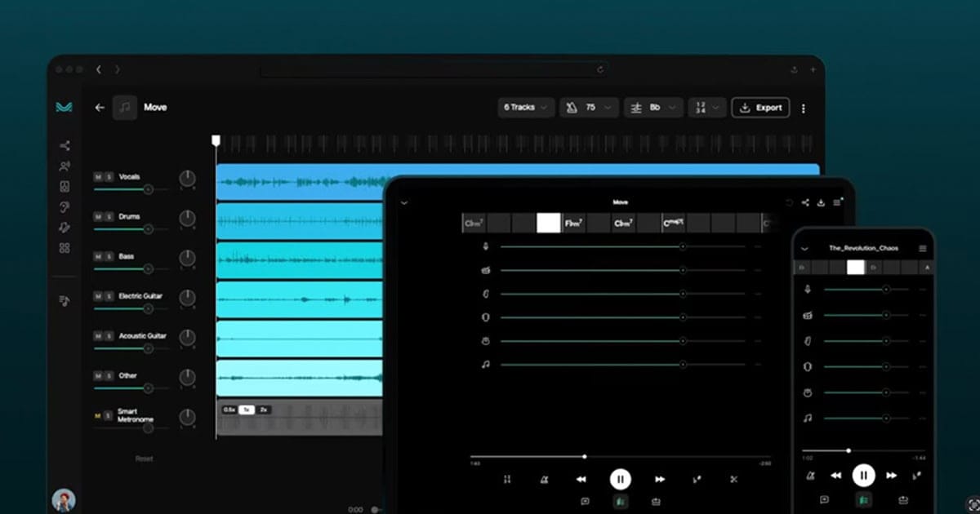Click the three-dot more options icon
Screen dimensions: 980x514
point(804,108)
